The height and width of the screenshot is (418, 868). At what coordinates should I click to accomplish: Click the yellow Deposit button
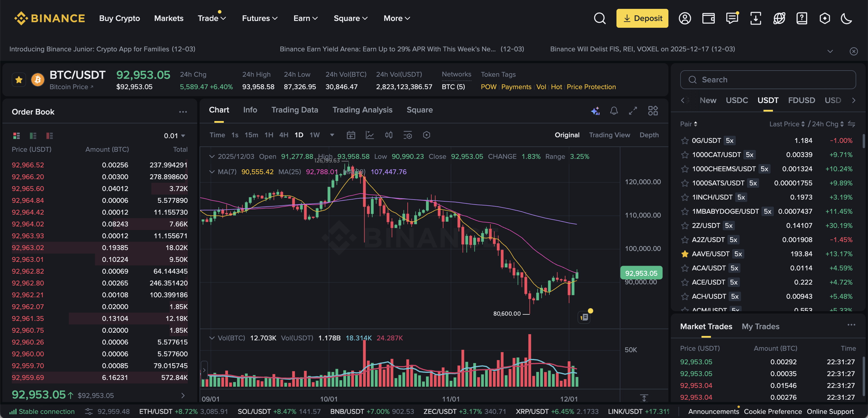642,18
